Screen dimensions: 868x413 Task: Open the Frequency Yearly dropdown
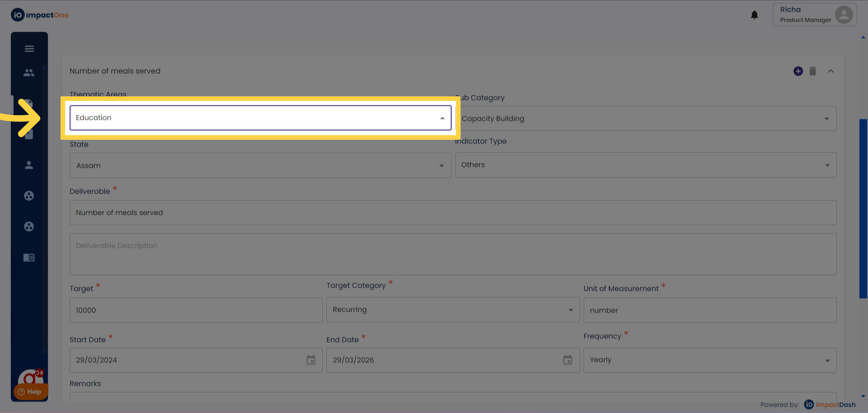pos(710,360)
